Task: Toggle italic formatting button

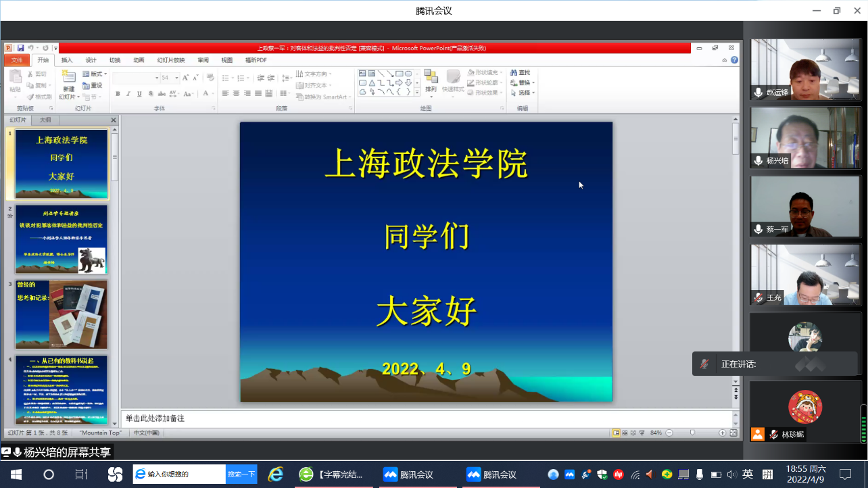Action: [128, 94]
